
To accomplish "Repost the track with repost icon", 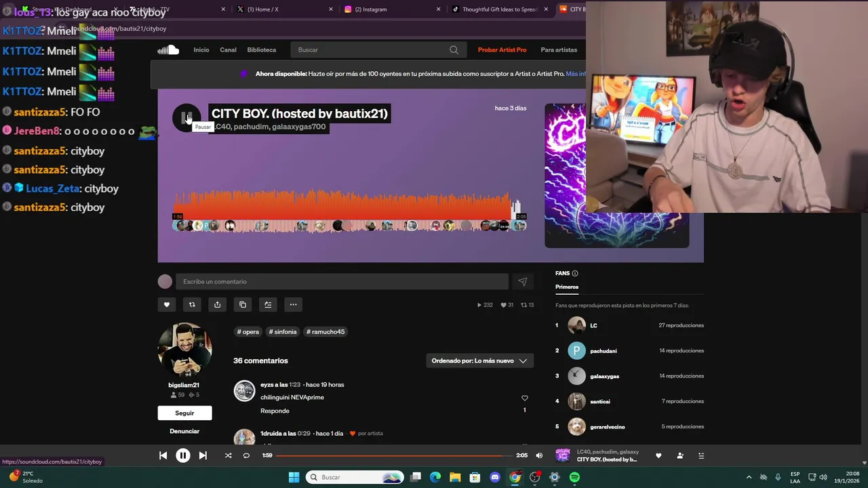I will 192,304.
